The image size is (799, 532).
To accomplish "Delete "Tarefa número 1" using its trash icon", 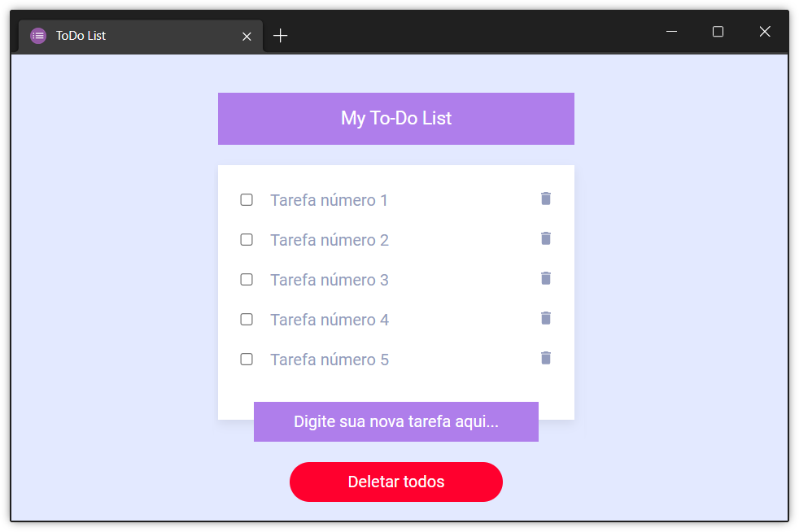I will (x=545, y=198).
